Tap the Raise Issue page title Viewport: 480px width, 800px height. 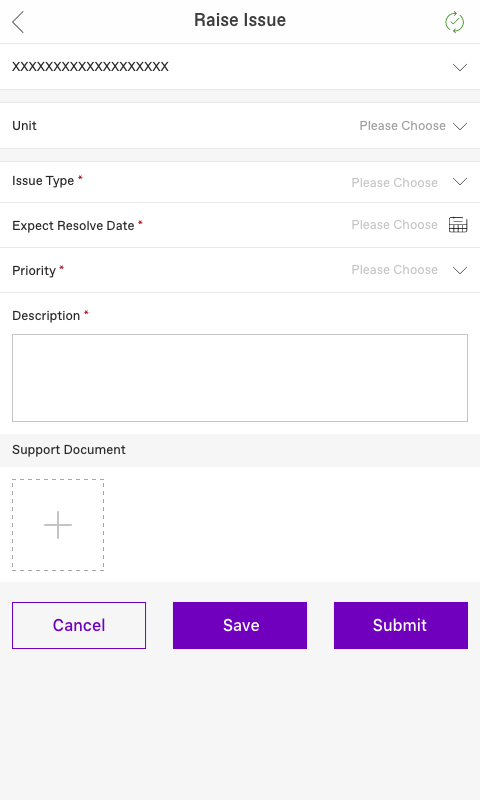[240, 20]
